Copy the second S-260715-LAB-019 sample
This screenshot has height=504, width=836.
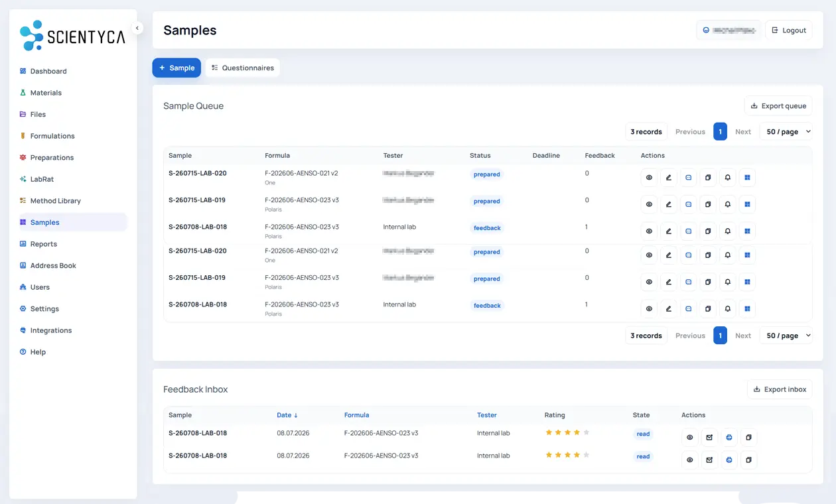(708, 282)
